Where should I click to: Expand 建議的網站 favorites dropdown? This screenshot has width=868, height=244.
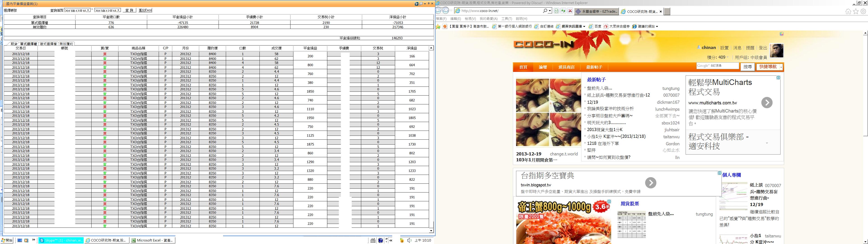coord(657,26)
